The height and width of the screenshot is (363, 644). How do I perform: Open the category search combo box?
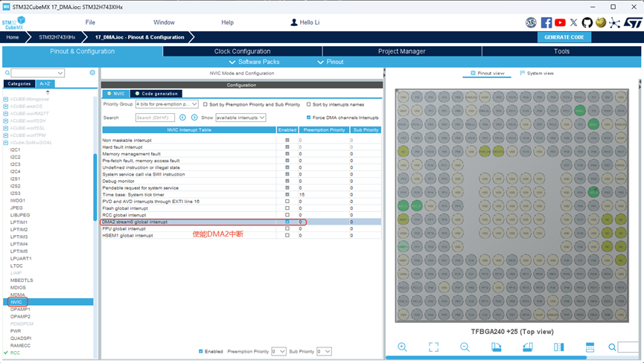click(x=37, y=73)
